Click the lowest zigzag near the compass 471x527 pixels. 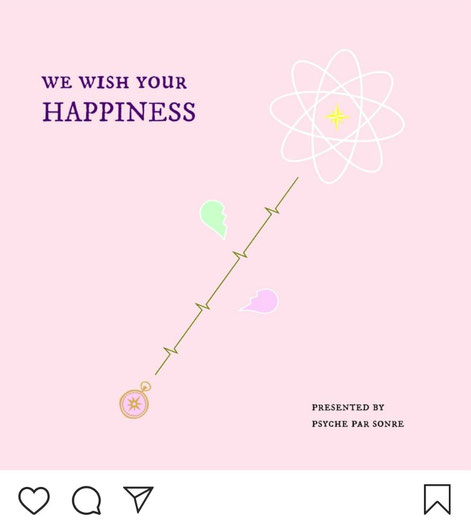[x=171, y=352]
